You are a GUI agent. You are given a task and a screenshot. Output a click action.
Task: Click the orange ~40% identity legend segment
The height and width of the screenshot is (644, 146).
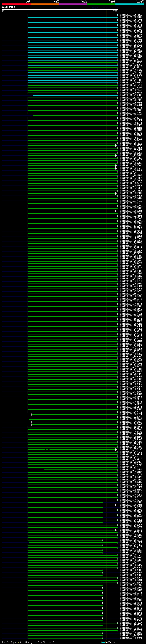click(45, 4)
